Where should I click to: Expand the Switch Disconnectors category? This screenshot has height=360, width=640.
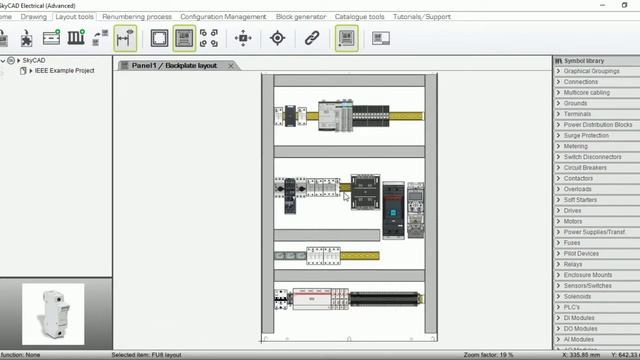pyautogui.click(x=558, y=157)
